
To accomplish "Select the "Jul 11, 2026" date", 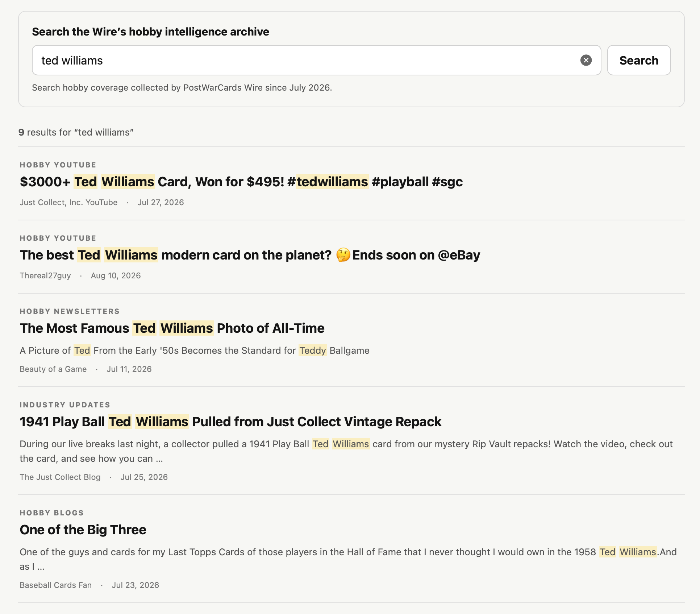I will point(129,369).
